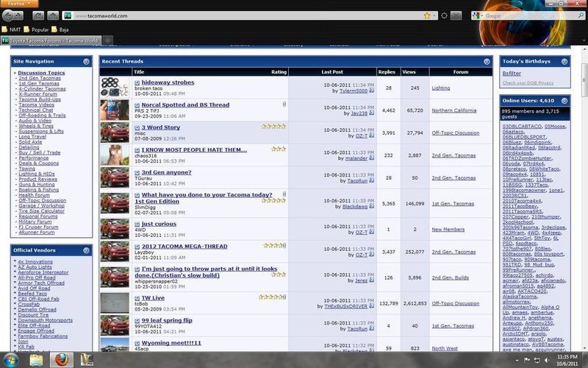Click the 3 Word Story star rating

pos(273,127)
